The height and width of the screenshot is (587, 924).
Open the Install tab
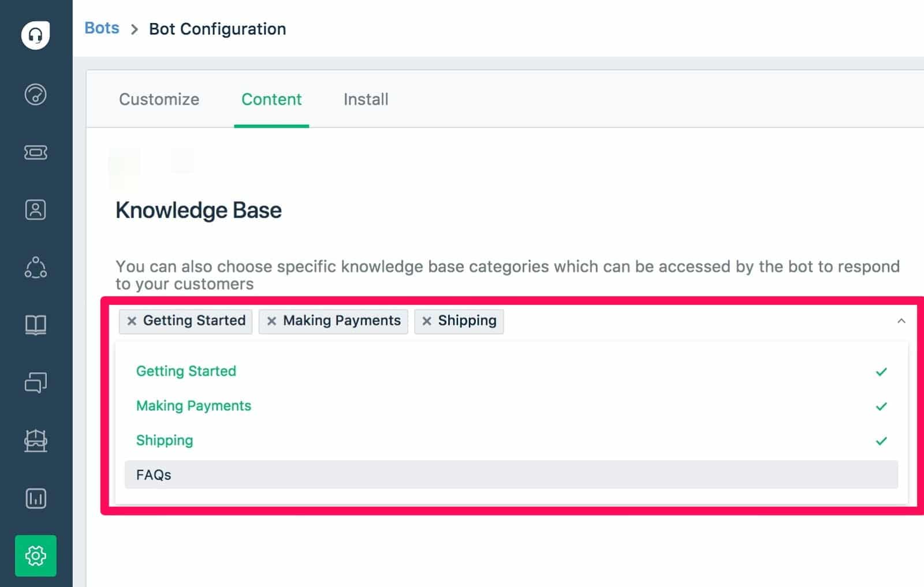365,99
